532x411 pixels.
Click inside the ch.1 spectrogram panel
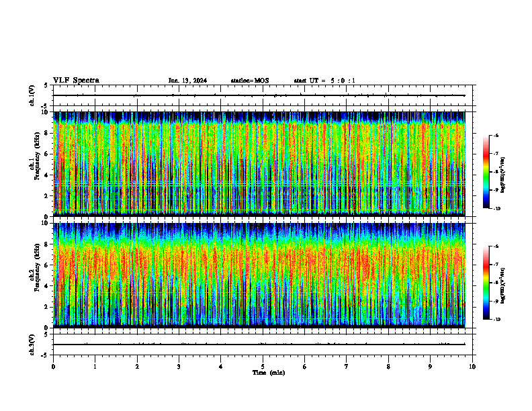tap(259, 164)
